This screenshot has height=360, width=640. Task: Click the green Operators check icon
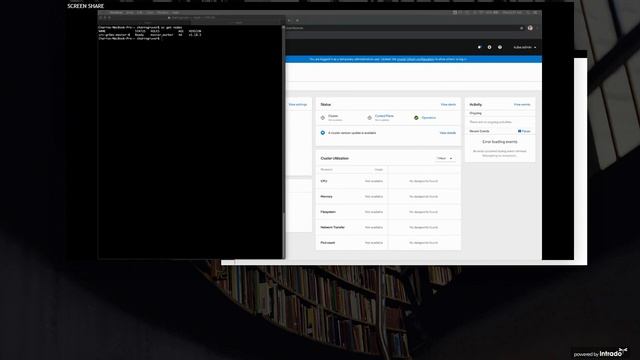click(x=416, y=118)
